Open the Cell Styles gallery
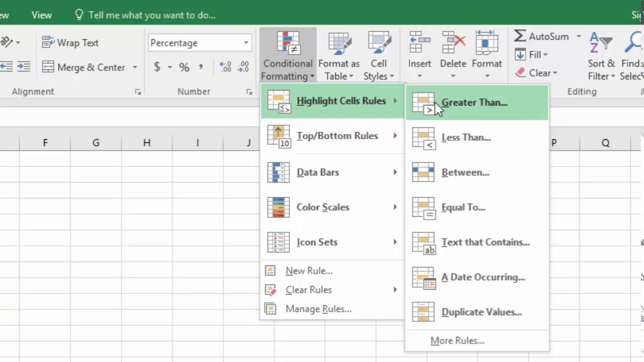This screenshot has height=362, width=644. (379, 55)
